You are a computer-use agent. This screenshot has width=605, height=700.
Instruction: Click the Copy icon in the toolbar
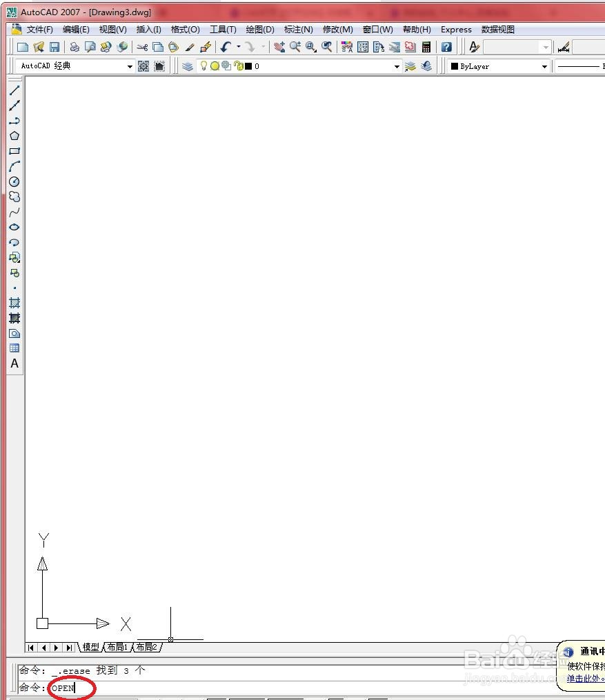(x=158, y=47)
